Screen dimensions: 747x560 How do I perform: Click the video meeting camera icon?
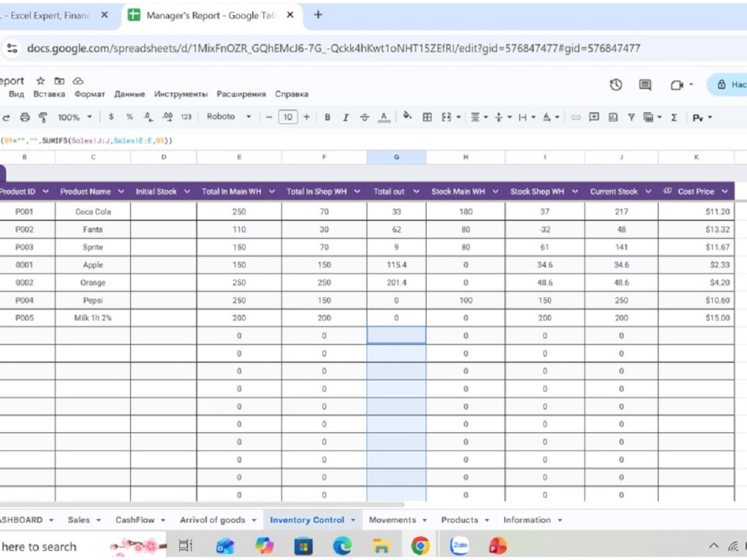tap(677, 85)
